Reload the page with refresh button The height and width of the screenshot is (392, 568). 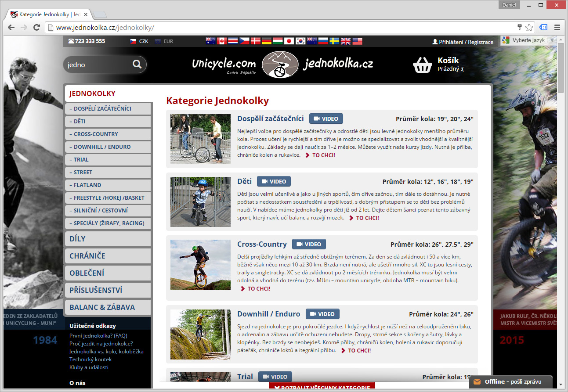coord(36,27)
